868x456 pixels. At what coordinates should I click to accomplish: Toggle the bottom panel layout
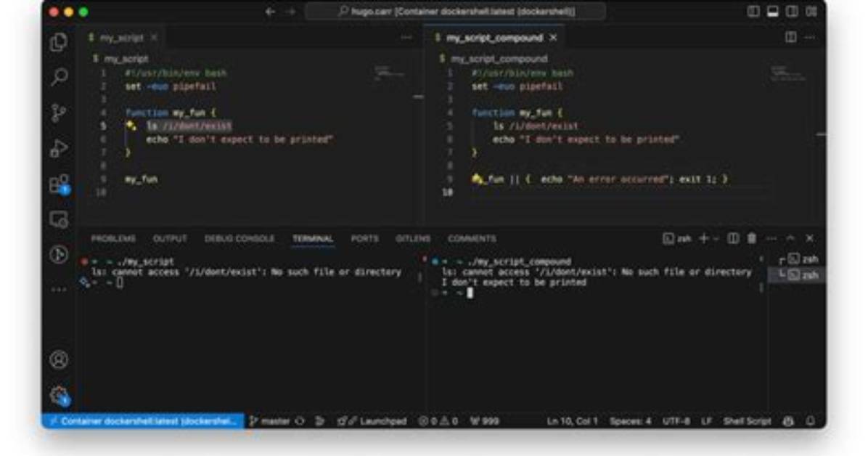click(773, 11)
